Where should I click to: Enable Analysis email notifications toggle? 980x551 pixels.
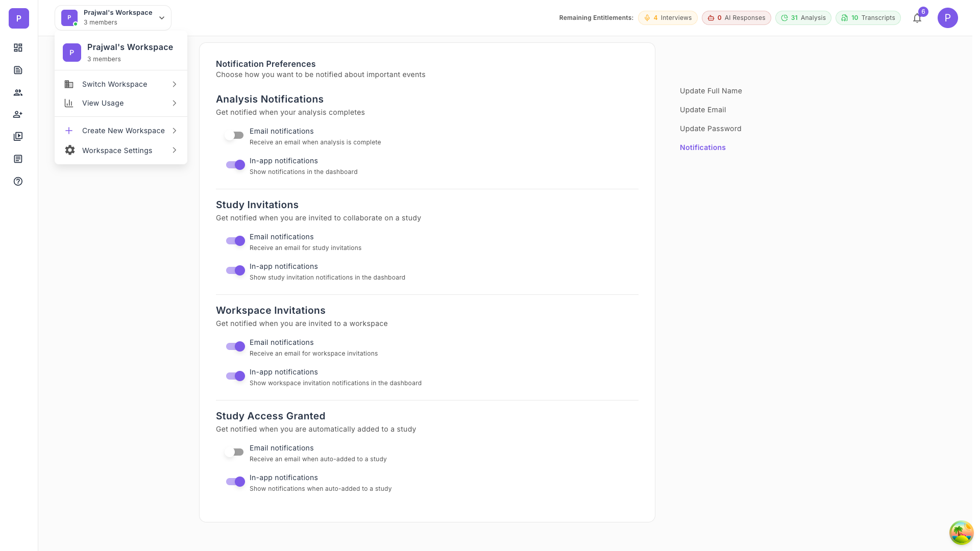235,135
